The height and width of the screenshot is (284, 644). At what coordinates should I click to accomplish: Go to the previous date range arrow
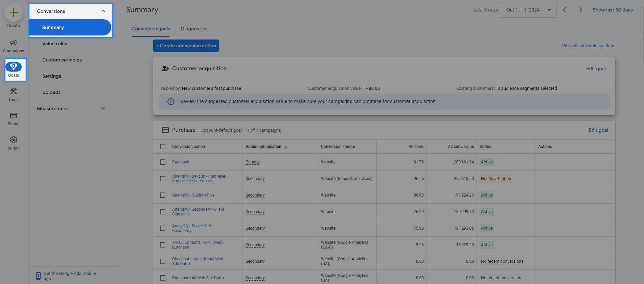click(x=564, y=10)
